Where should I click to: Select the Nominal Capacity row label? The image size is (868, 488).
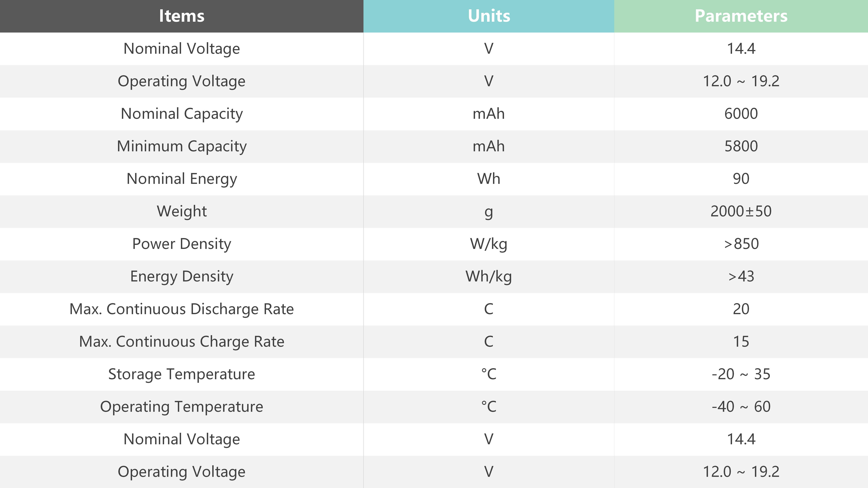182,114
